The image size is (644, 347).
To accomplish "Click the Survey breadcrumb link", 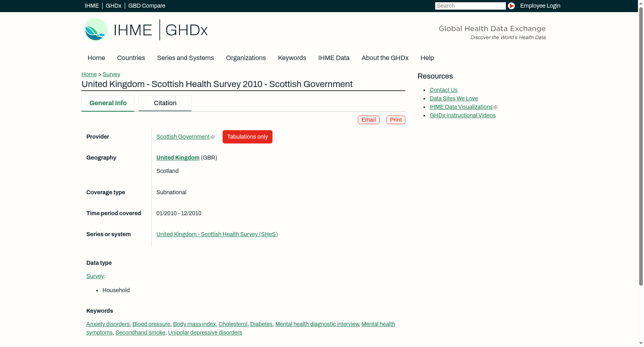I will (x=111, y=74).
